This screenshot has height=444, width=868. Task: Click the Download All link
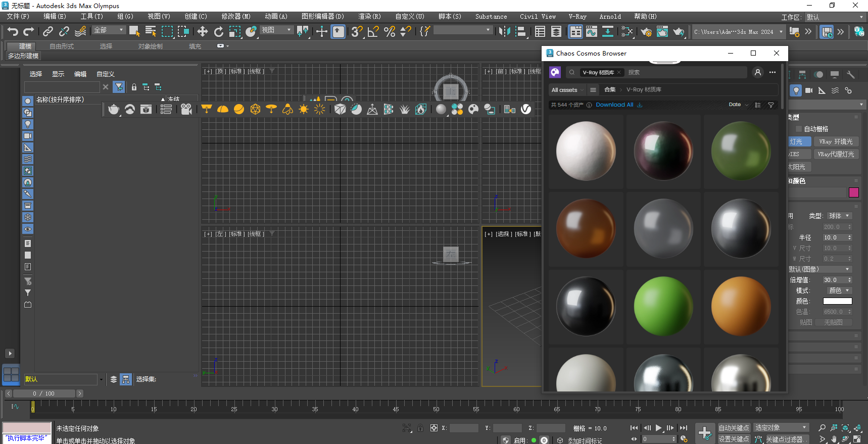[614, 105]
